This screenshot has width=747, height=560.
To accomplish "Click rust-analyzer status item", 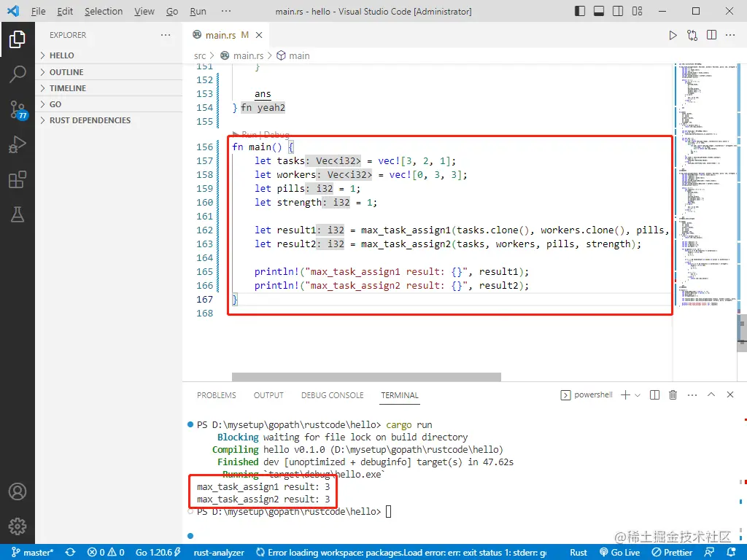I will [219, 553].
